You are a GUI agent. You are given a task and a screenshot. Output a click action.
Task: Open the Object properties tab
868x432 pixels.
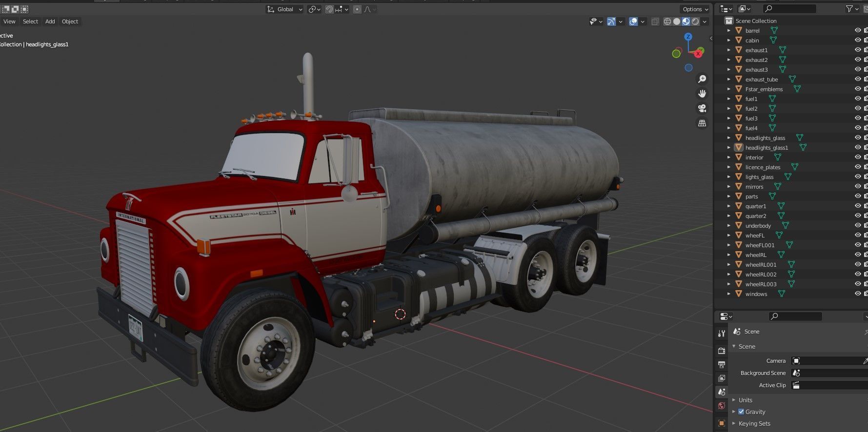pos(722,423)
